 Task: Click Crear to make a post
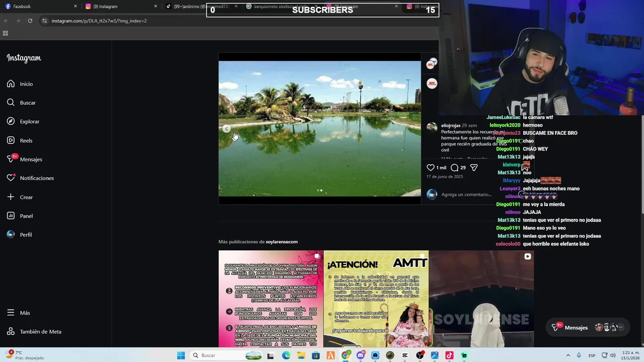(20, 197)
